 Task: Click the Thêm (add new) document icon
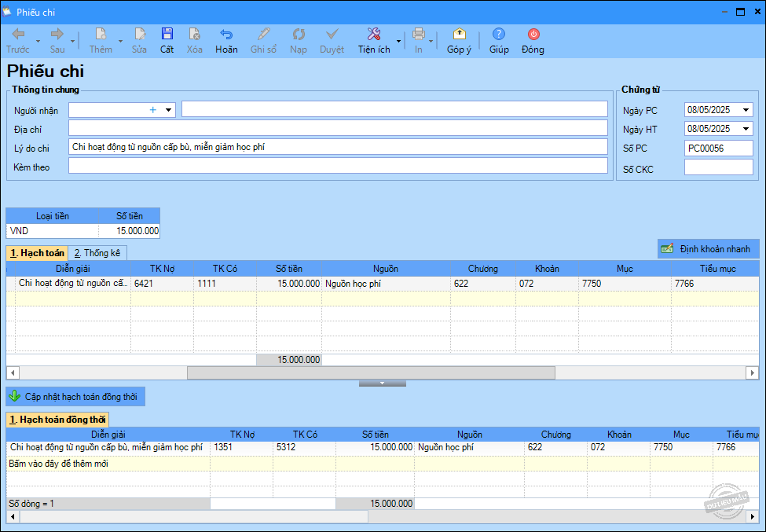(x=101, y=35)
